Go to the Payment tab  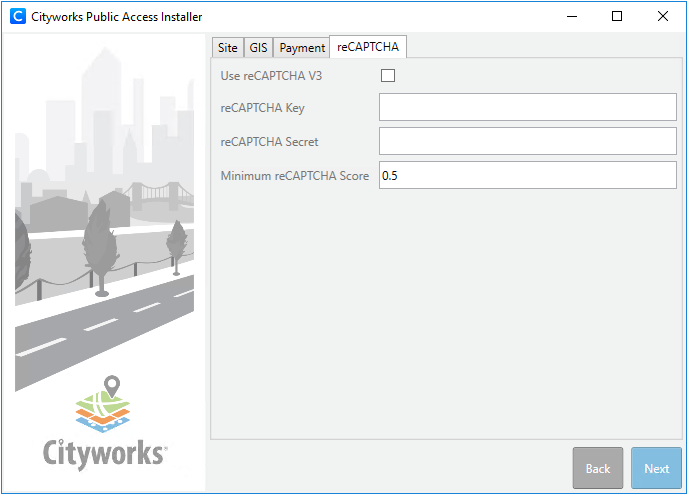tap(302, 48)
